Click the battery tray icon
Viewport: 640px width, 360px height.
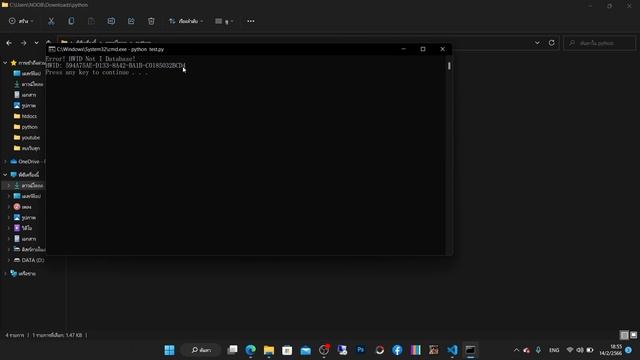coord(590,350)
